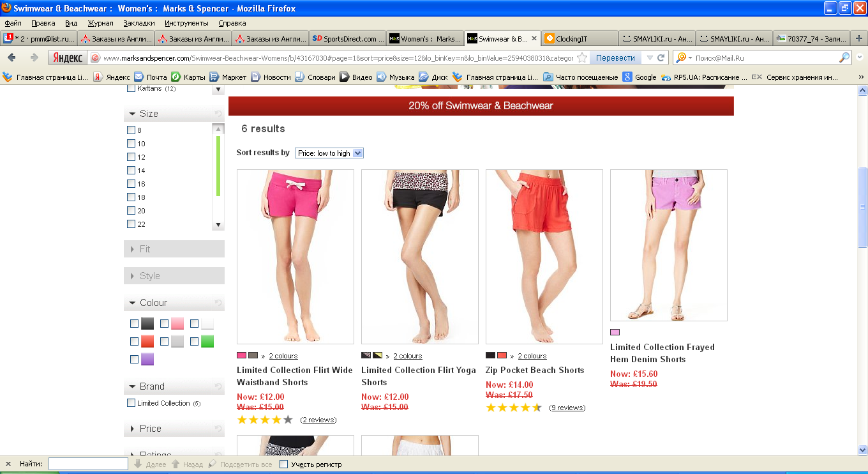Click the pink Flirt Wide Waistband Shorts image
Viewport: 868px width, 474px height.
[296, 257]
